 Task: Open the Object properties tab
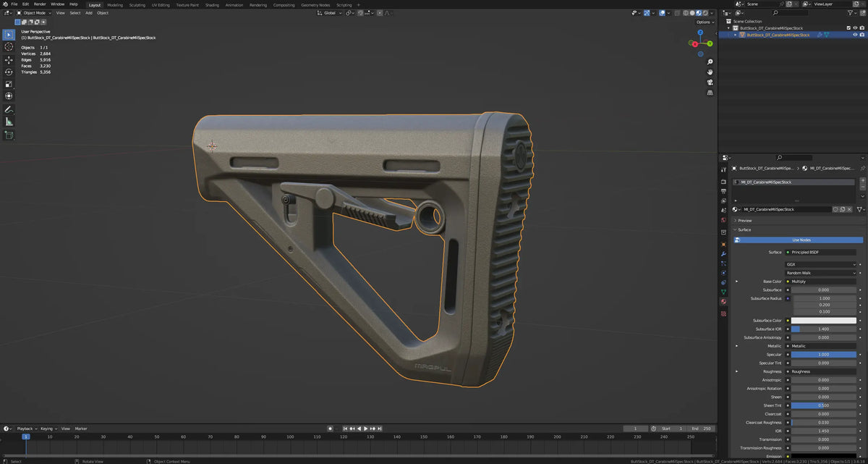[723, 245]
